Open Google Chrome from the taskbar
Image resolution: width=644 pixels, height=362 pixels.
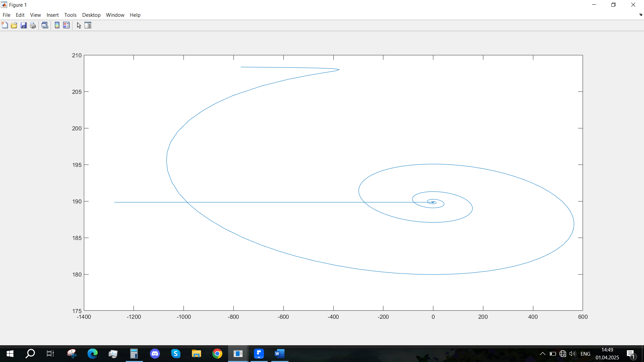tap(217, 354)
